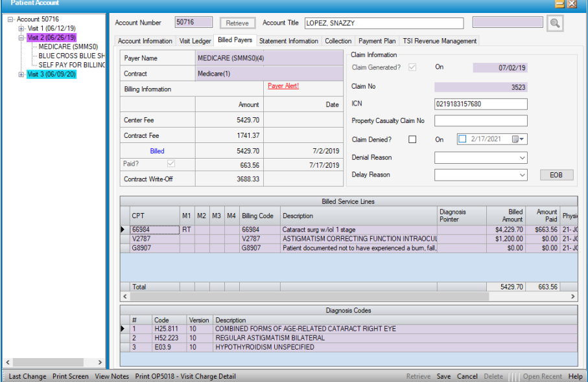Click the Payer Alert! link
Image resolution: width=588 pixels, height=382 pixels.
point(283,85)
